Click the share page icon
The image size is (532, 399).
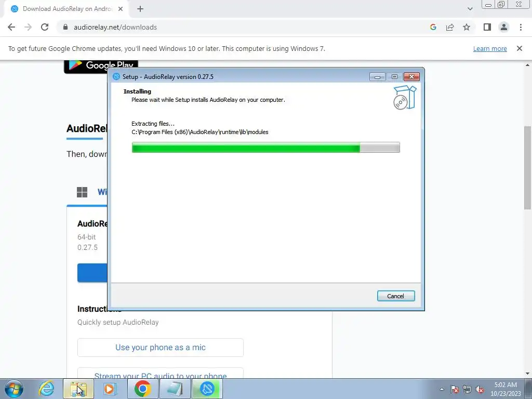450,27
